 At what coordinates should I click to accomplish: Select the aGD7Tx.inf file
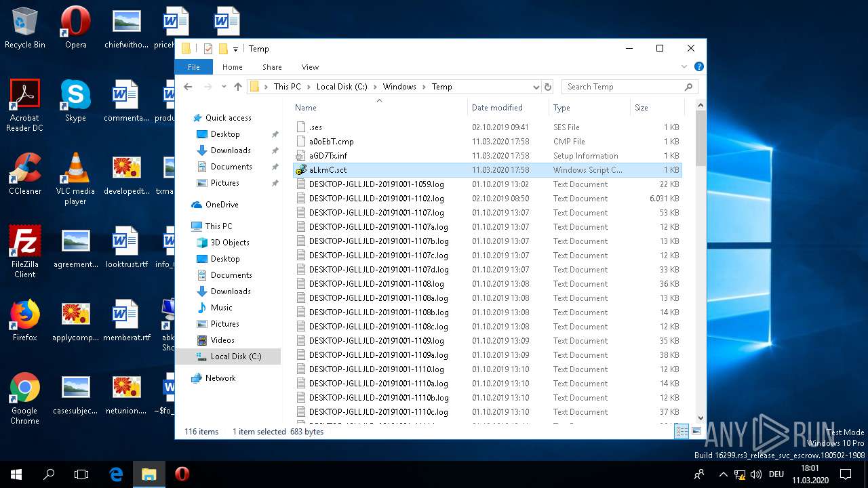(x=488, y=156)
